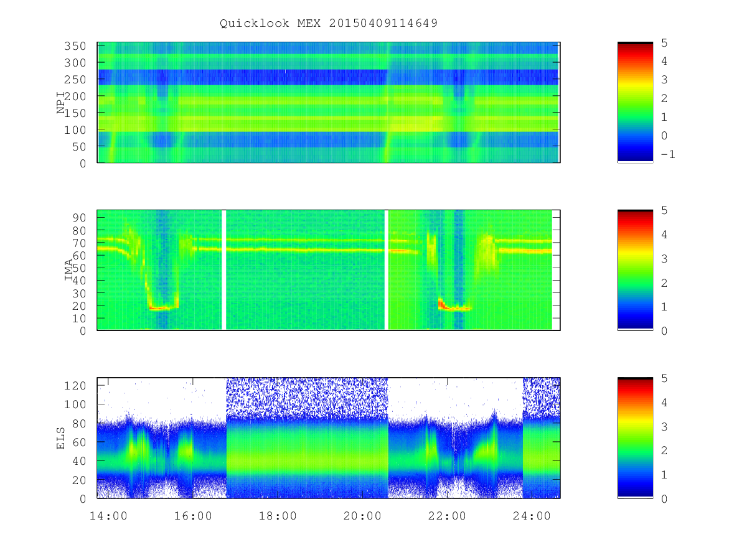This screenshot has height=560, width=747.
Task: Click the 1 label on ELS colorbar
Action: (664, 474)
